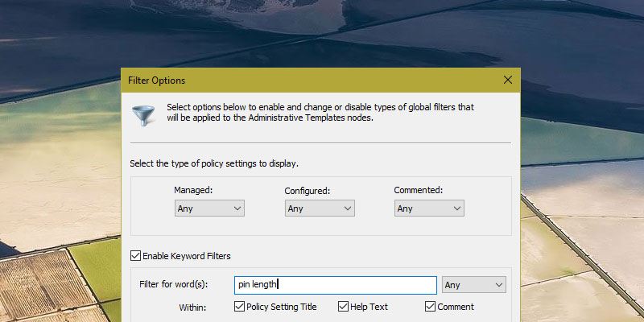Click 'Select the type of policy settings' label
Viewport: 644px width, 322px height.
point(214,164)
